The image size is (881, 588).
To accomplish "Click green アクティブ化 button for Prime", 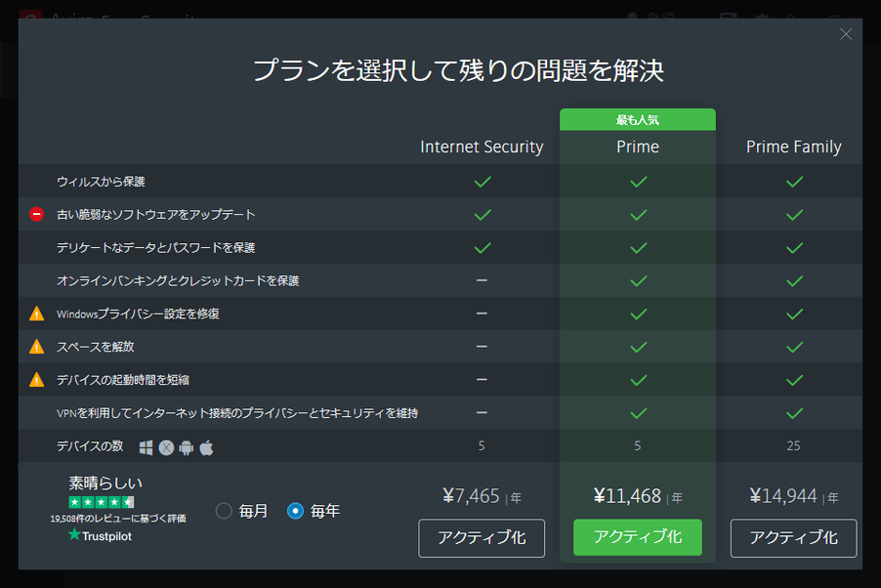I will point(637,537).
